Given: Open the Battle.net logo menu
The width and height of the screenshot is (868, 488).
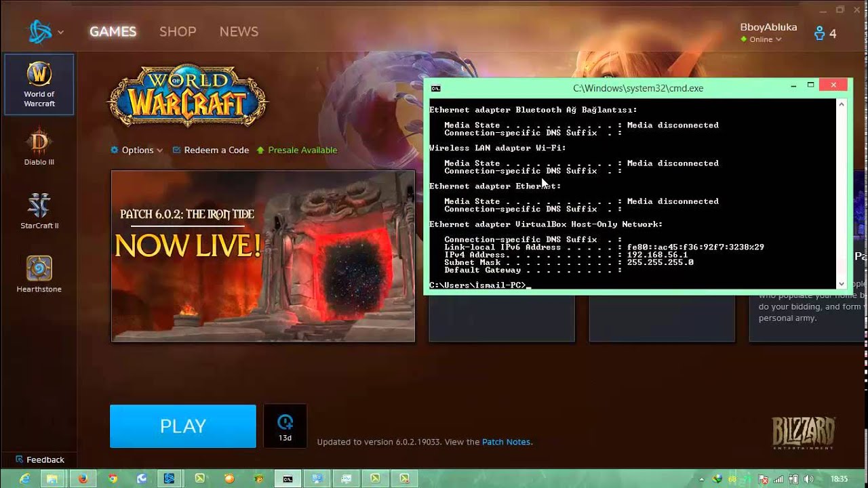Looking at the screenshot, I should (x=46, y=32).
